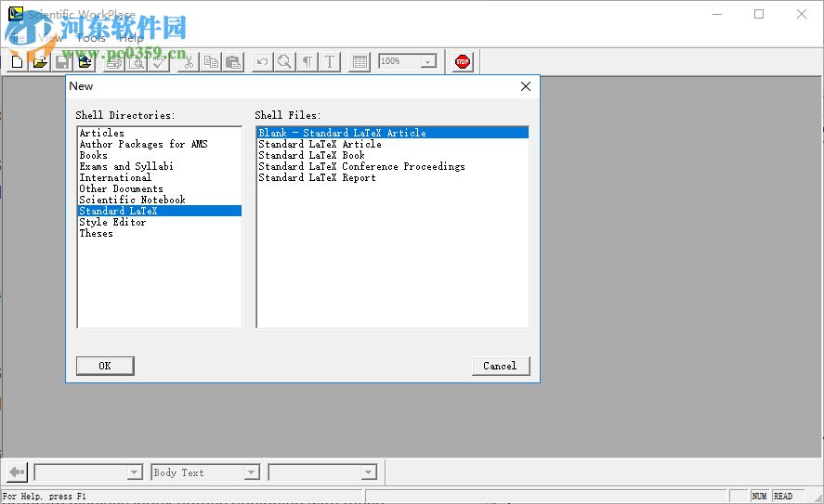The height and width of the screenshot is (504, 824).
Task: Maximize the Scientific WorkPlace window
Action: click(x=759, y=14)
